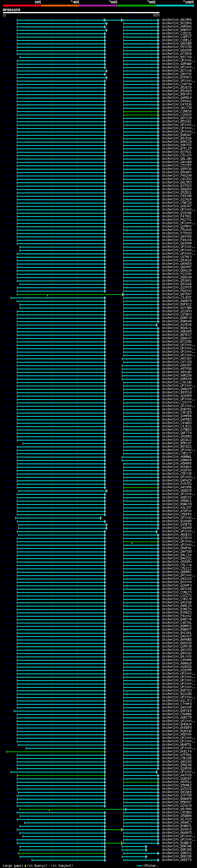Choose hit UniRef100_Q6Y1Z8
This screenshot has height=868, width=197.
tap(176, 118)
